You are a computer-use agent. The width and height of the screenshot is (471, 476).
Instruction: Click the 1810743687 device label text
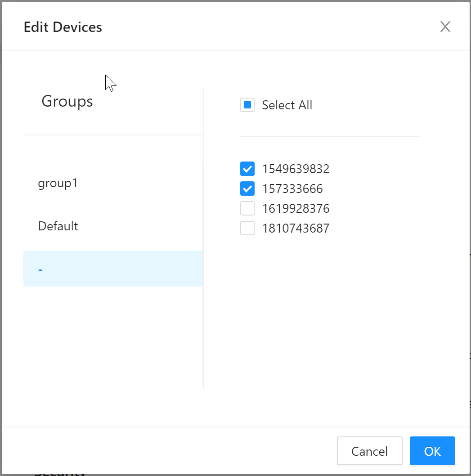[x=296, y=229]
